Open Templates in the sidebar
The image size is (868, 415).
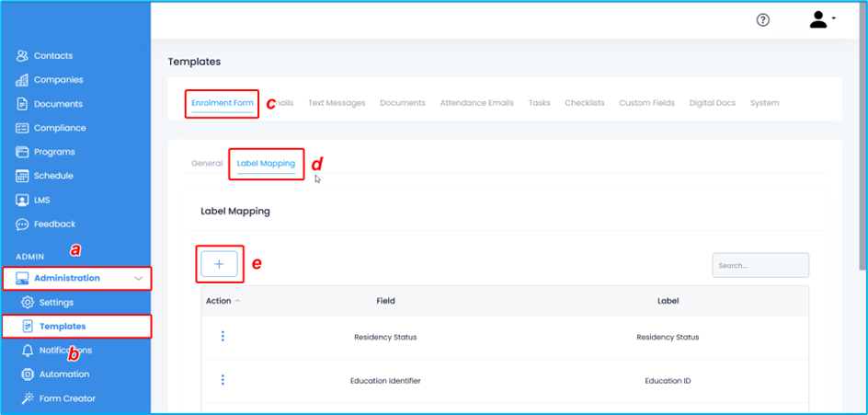point(63,327)
